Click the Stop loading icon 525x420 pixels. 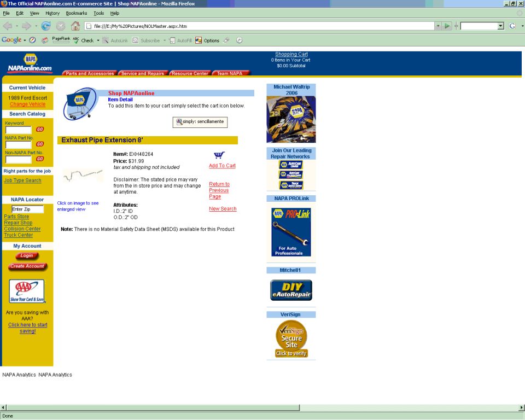click(61, 26)
